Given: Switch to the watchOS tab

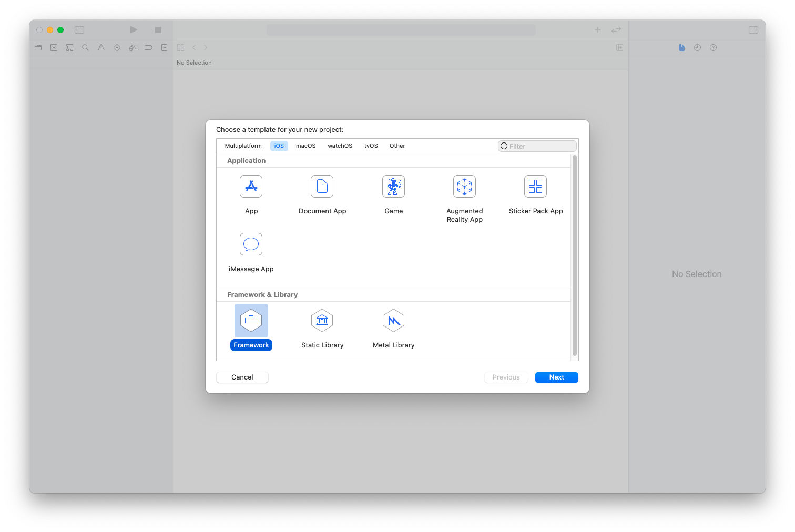Looking at the screenshot, I should pyautogui.click(x=340, y=146).
